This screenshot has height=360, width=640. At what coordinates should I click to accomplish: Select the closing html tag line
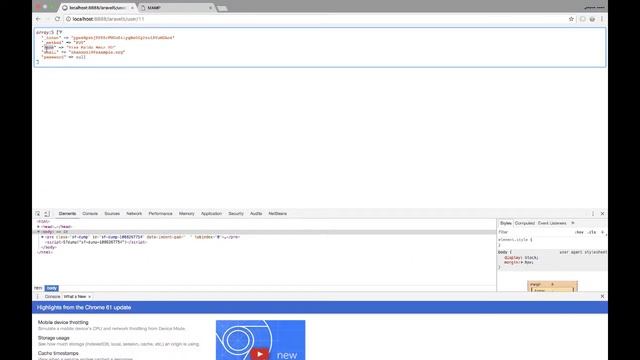45,252
